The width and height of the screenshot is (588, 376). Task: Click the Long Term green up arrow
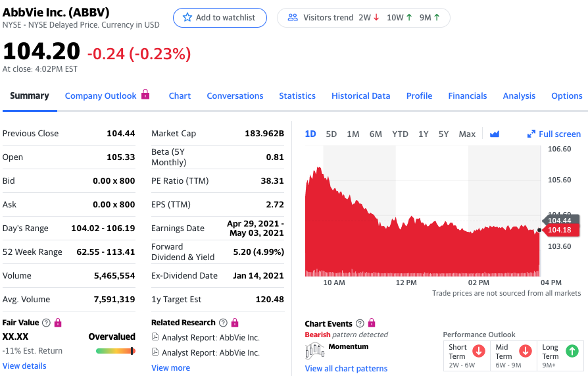click(572, 351)
